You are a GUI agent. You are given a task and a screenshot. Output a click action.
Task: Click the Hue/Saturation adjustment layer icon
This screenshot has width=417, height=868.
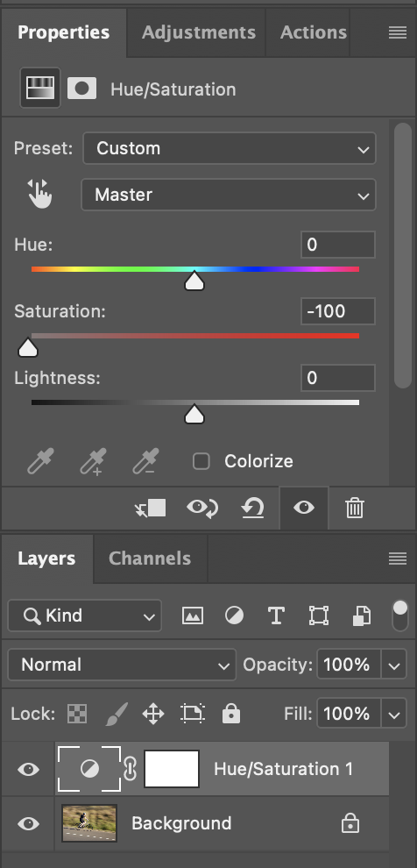click(89, 768)
